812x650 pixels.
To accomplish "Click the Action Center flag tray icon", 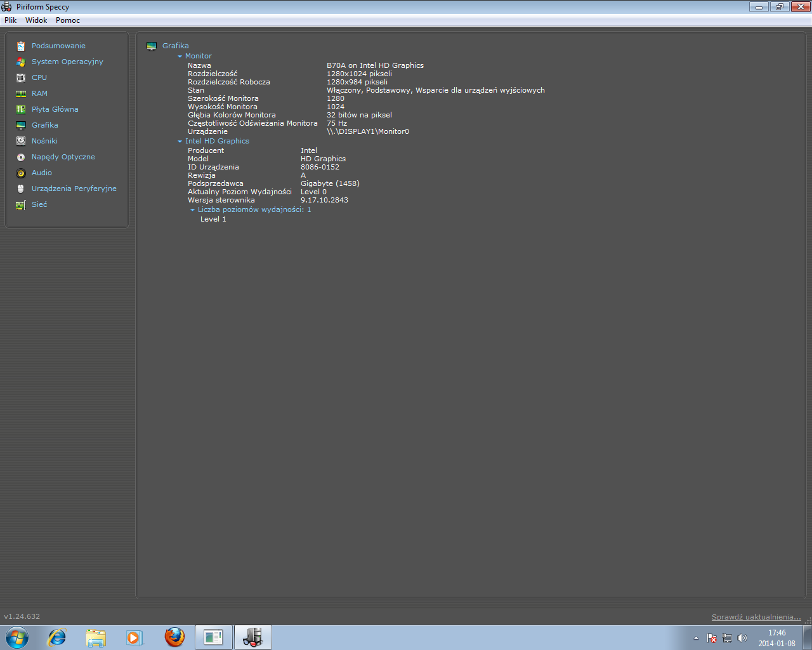I will pyautogui.click(x=712, y=638).
